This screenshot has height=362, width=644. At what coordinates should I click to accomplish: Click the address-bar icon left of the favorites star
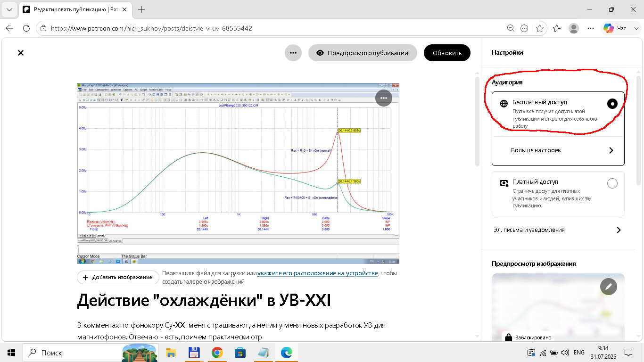(x=524, y=28)
